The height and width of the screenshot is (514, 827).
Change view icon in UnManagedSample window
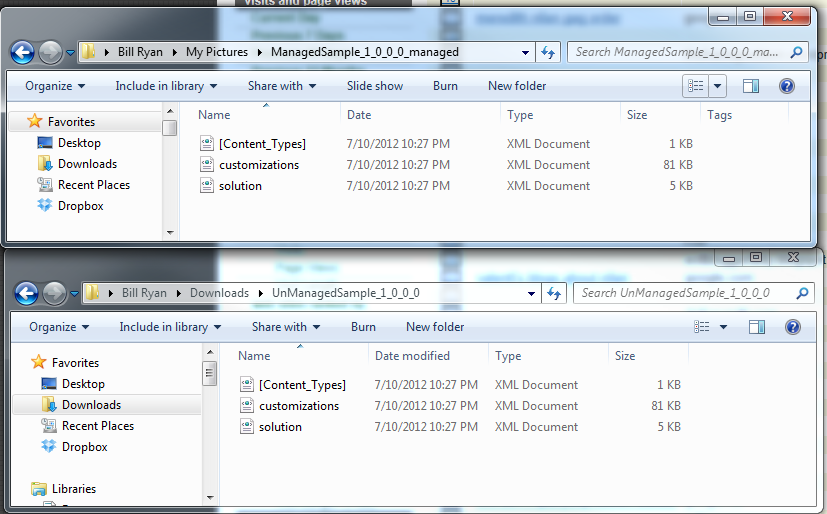click(x=701, y=327)
